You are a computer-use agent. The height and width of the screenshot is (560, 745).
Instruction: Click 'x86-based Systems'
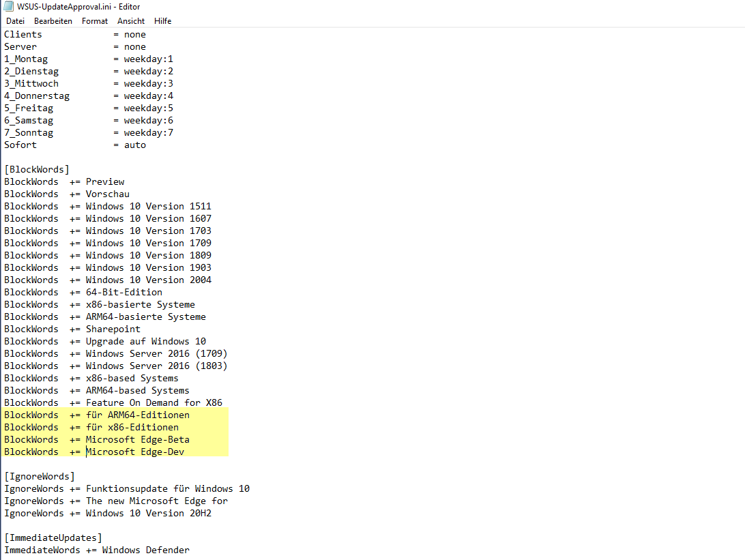pos(132,379)
